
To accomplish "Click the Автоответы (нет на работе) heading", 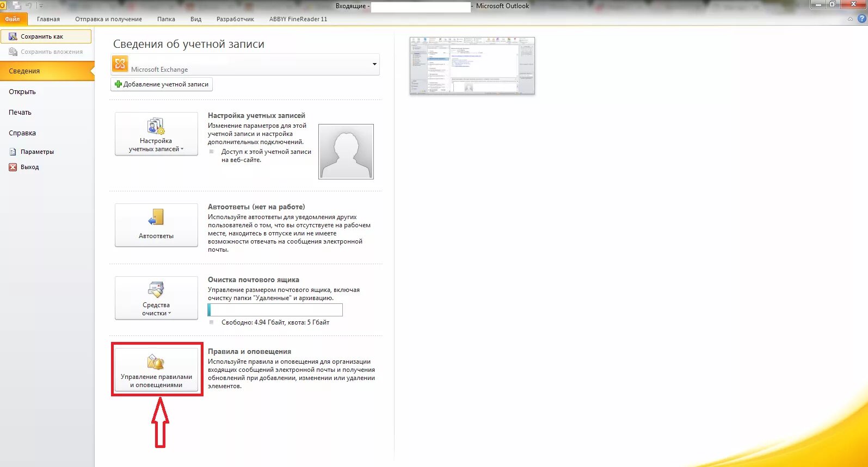I will 256,207.
